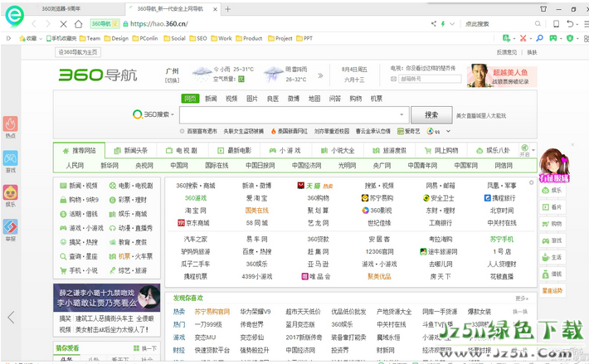Viewport: 589px width, 364px height.
Task: Switch to 电视剧 category tab
Action: (x=182, y=150)
